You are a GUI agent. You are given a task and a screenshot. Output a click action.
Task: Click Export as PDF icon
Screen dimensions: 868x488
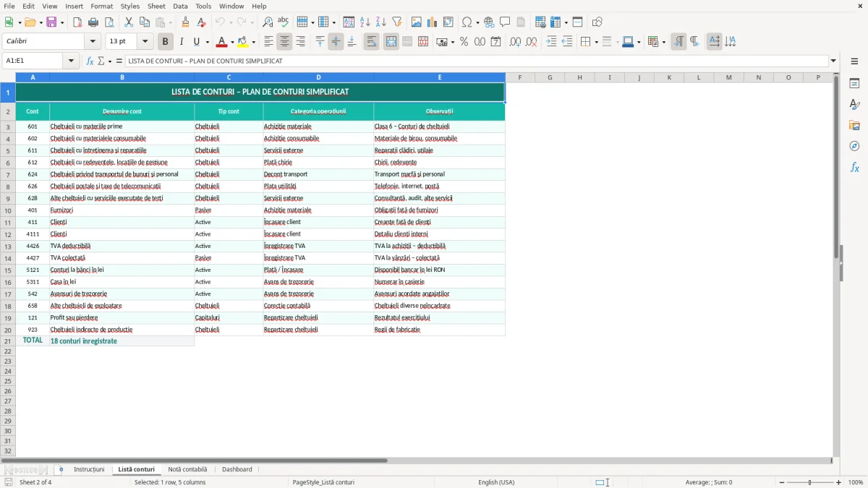(77, 22)
